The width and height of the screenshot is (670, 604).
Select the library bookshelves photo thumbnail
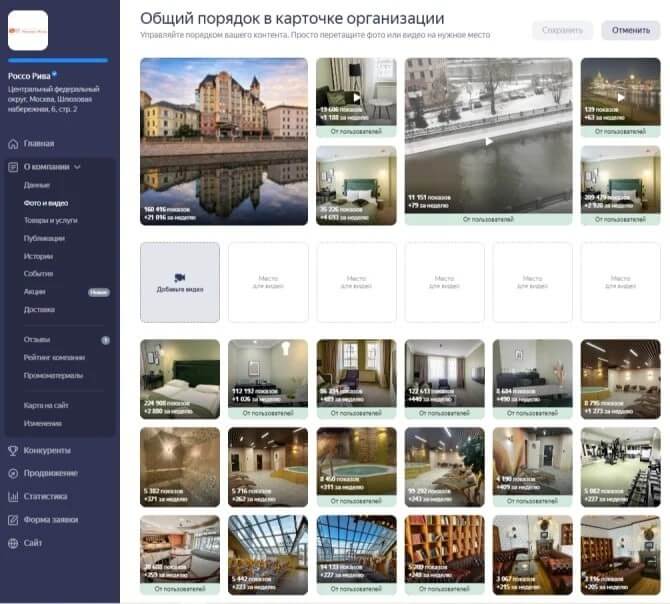pos(444,554)
